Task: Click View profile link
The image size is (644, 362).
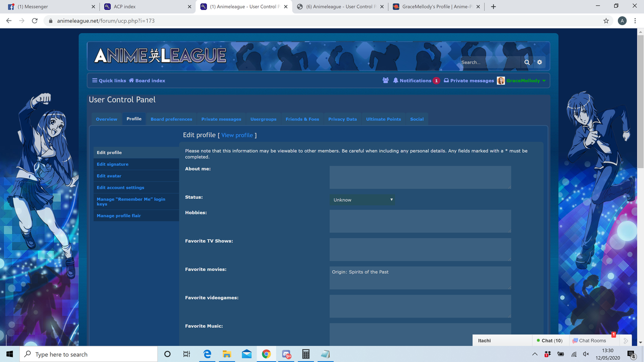Action: (x=237, y=135)
